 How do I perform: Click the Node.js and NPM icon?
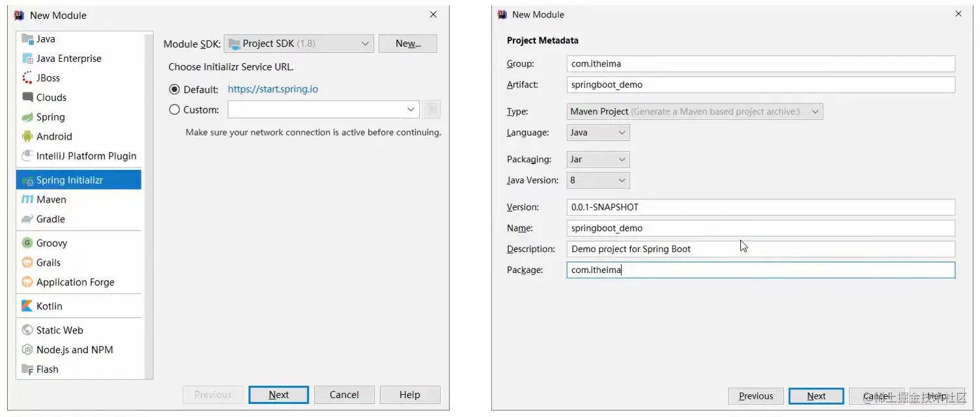(x=27, y=350)
